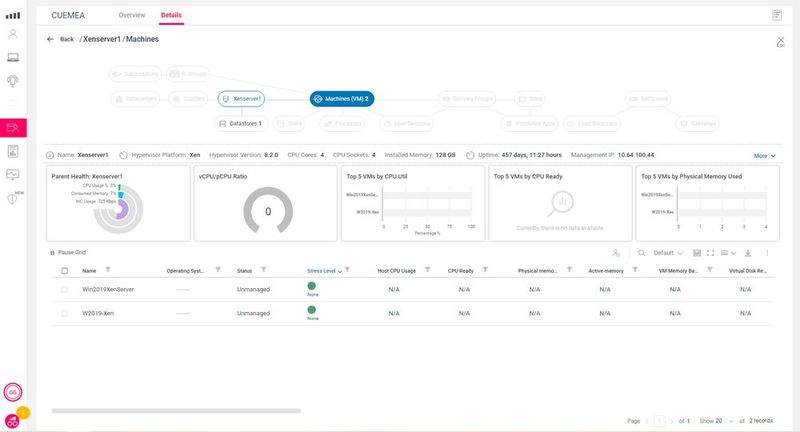Open the user actions icon above grid
The width and height of the screenshot is (800, 432).
(x=616, y=253)
